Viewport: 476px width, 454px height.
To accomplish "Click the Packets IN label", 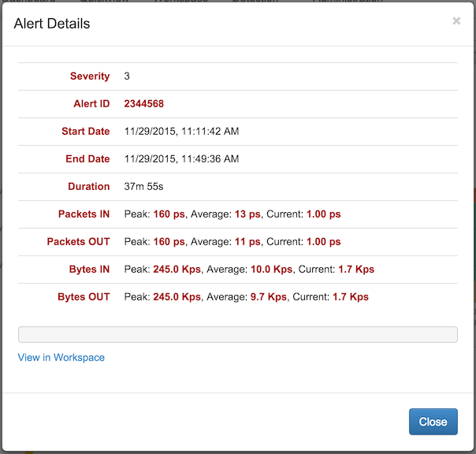I will pyautogui.click(x=84, y=214).
